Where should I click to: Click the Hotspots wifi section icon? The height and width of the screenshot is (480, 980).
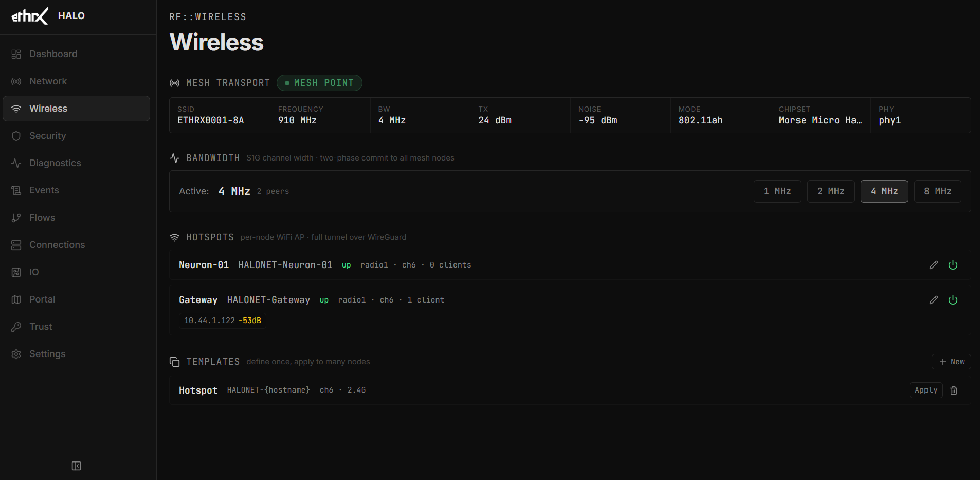[175, 237]
